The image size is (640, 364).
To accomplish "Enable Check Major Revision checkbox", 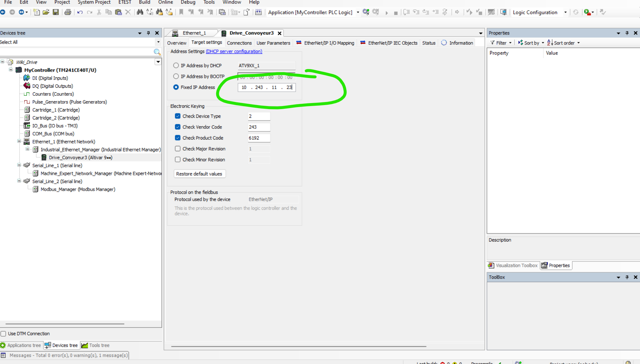I will coord(178,149).
